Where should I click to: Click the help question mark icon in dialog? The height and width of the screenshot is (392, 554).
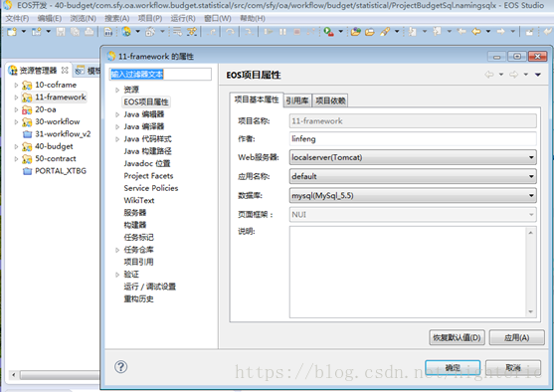[x=120, y=367]
